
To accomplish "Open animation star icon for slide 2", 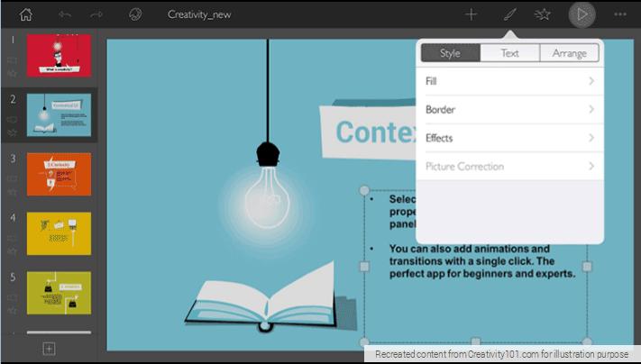I will click(x=13, y=132).
